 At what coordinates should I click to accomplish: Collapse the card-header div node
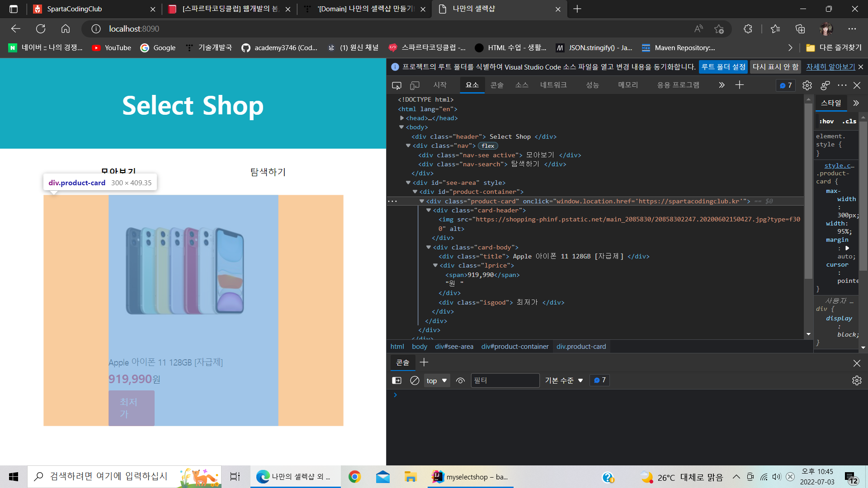pyautogui.click(x=428, y=210)
